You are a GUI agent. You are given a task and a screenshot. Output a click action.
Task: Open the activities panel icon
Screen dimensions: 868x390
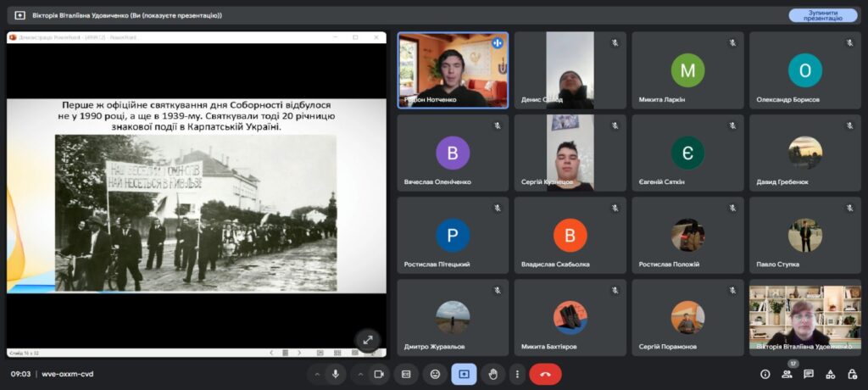pyautogui.click(x=830, y=374)
